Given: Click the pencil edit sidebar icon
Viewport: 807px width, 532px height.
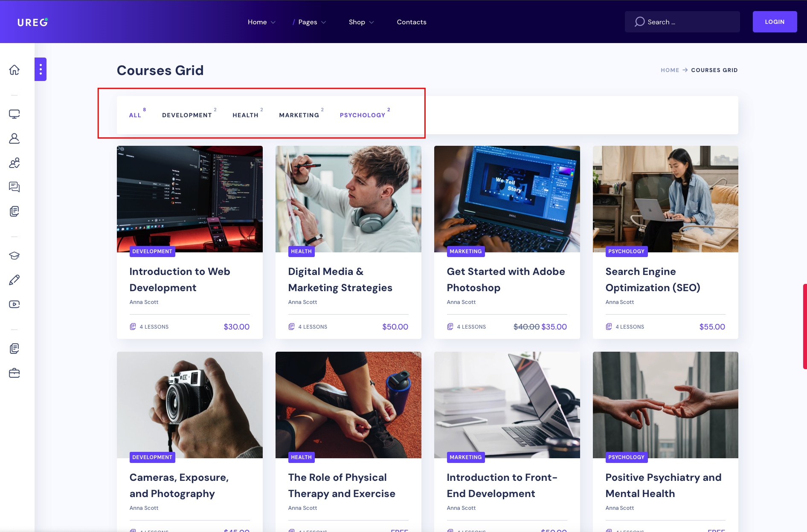Looking at the screenshot, I should click(15, 280).
